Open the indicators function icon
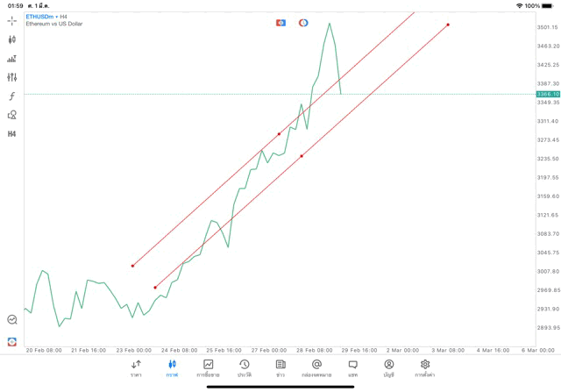The width and height of the screenshot is (561, 392). [12, 96]
